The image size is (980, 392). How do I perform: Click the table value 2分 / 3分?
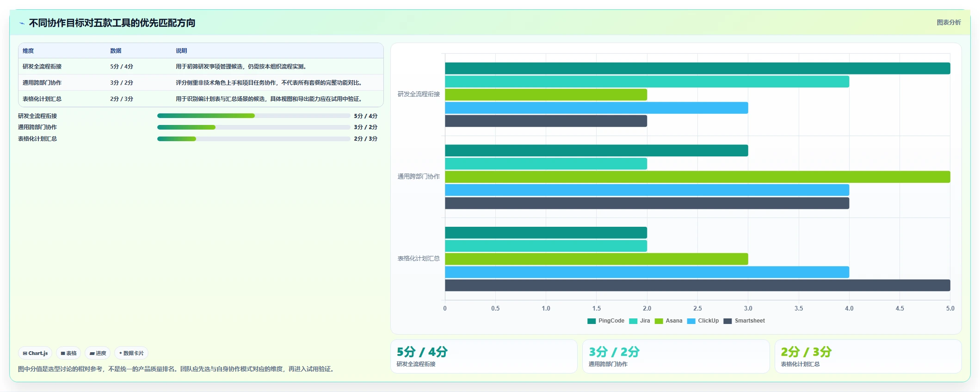pos(122,99)
